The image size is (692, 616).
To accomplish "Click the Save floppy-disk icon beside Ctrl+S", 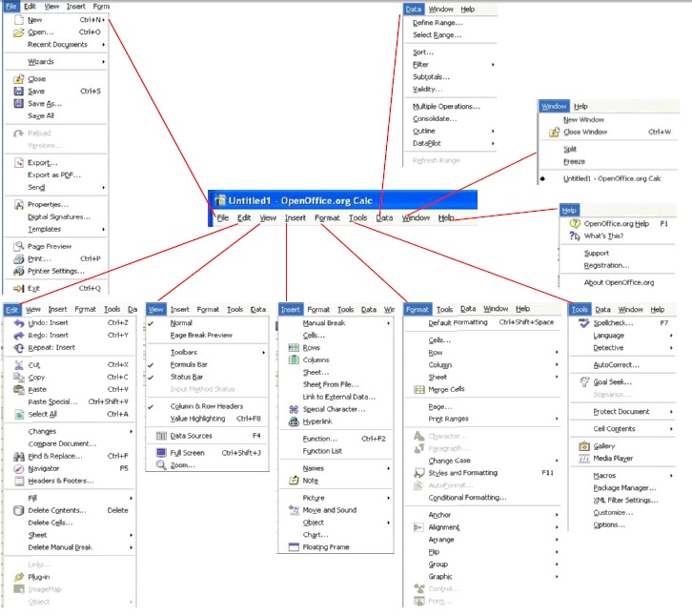I will point(18,92).
